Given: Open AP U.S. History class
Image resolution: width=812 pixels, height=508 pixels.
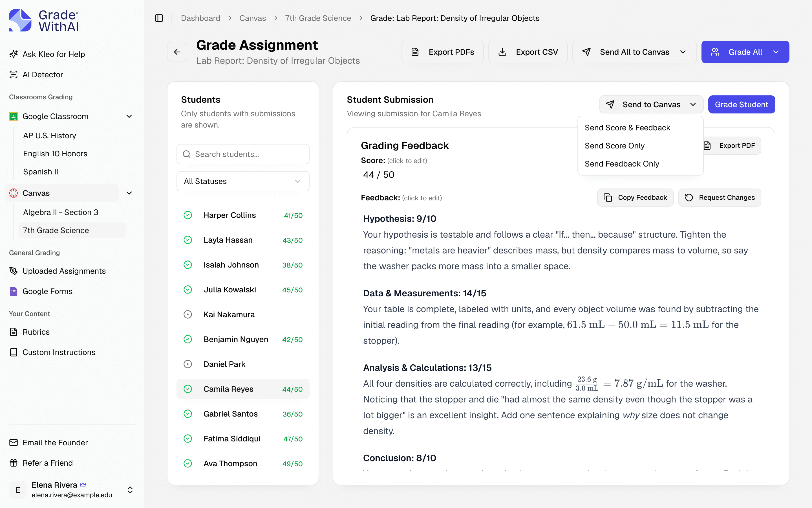Looking at the screenshot, I should (x=50, y=135).
